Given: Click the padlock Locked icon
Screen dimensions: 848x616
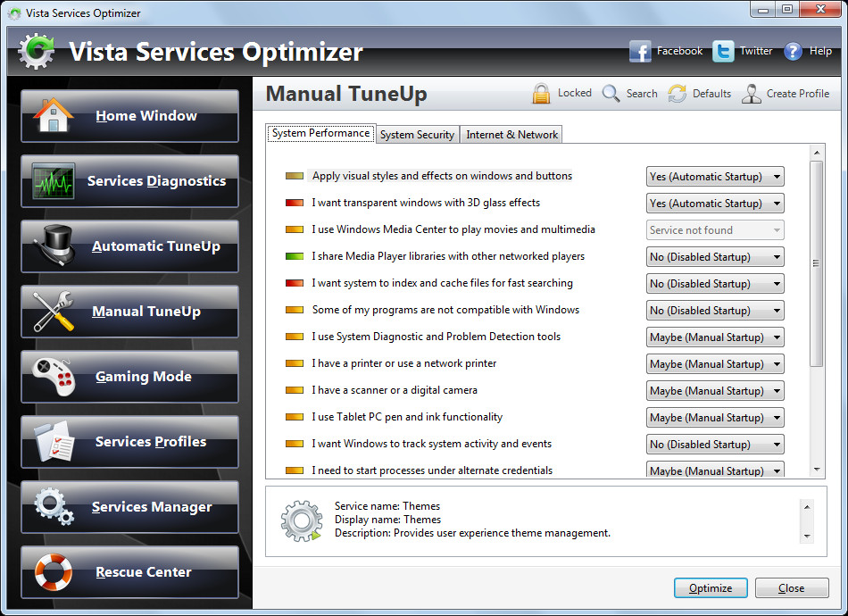Looking at the screenshot, I should click(x=541, y=94).
